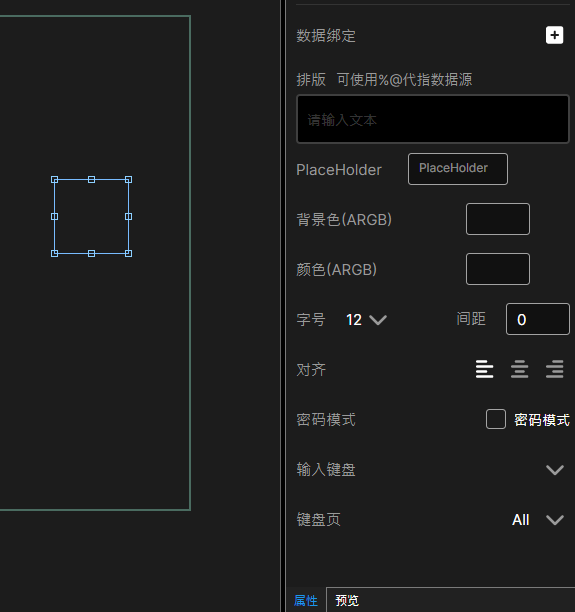575x612 pixels.
Task: Switch to the 属性 tab
Action: click(x=306, y=600)
